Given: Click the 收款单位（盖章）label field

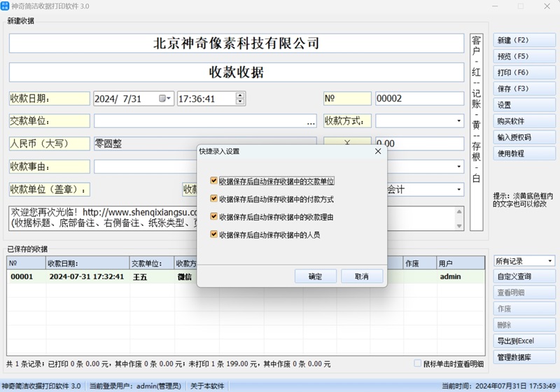Looking at the screenshot, I should [x=49, y=190].
